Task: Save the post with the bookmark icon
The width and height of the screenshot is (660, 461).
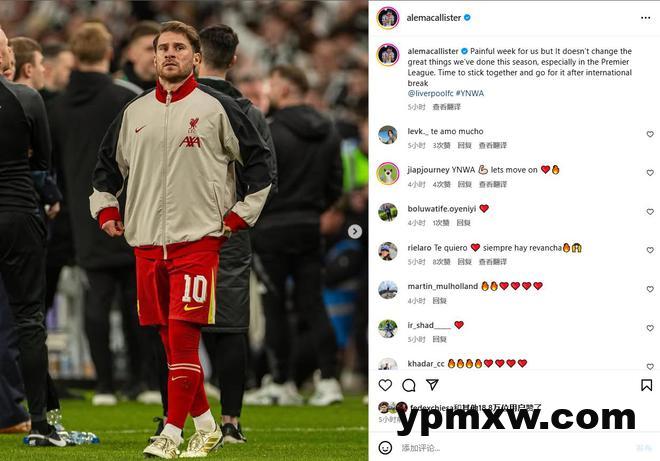Action: (647, 385)
